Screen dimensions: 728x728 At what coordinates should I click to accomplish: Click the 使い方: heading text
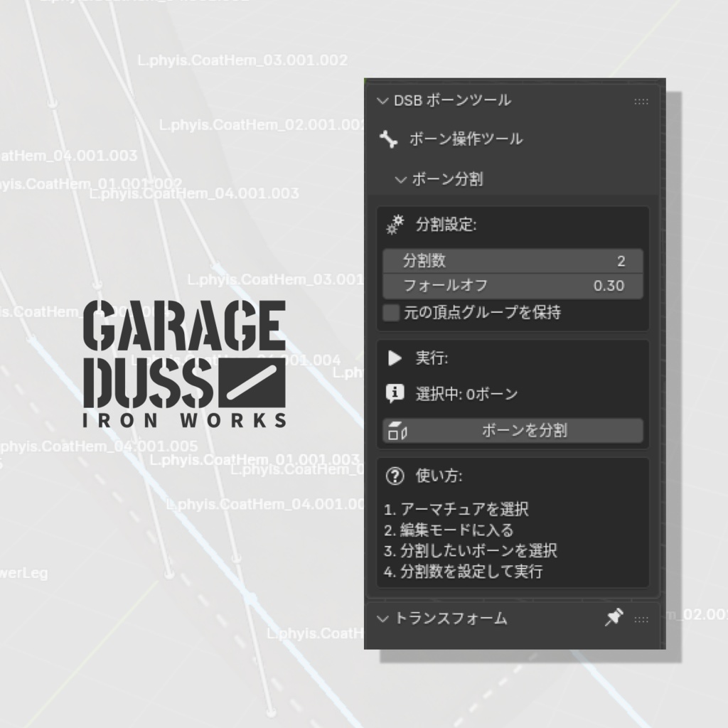439,476
